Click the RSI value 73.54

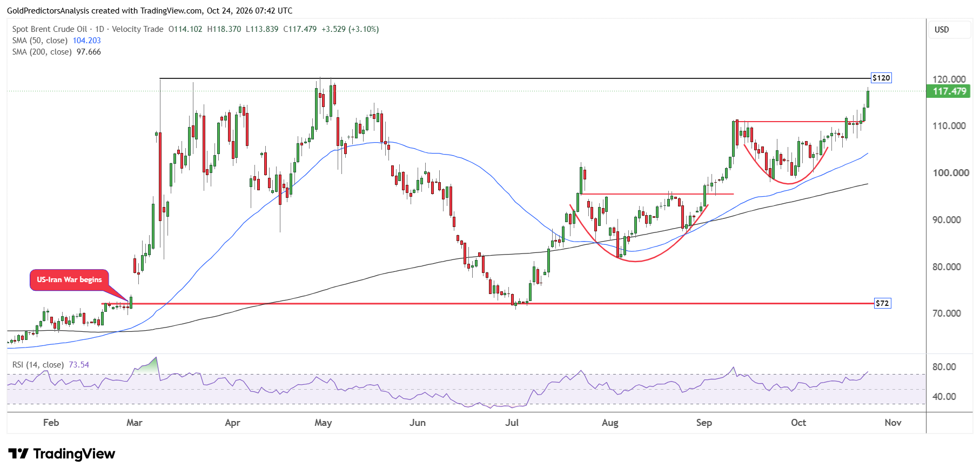click(79, 365)
